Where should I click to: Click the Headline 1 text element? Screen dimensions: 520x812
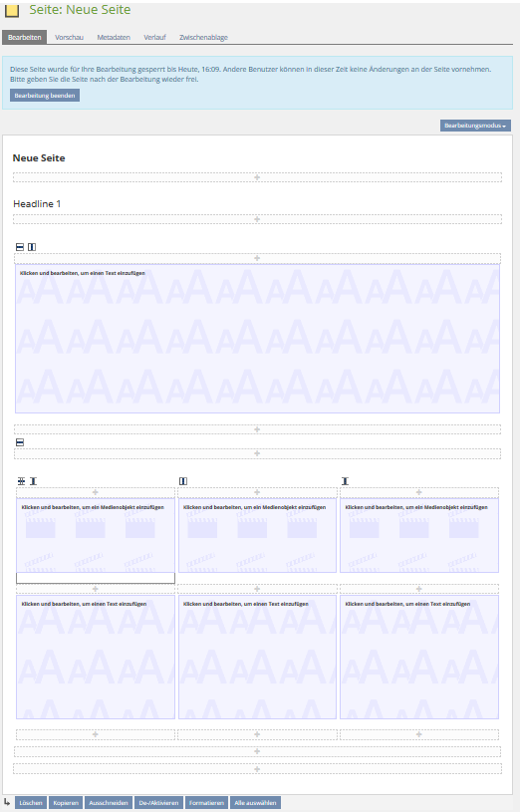tap(37, 204)
